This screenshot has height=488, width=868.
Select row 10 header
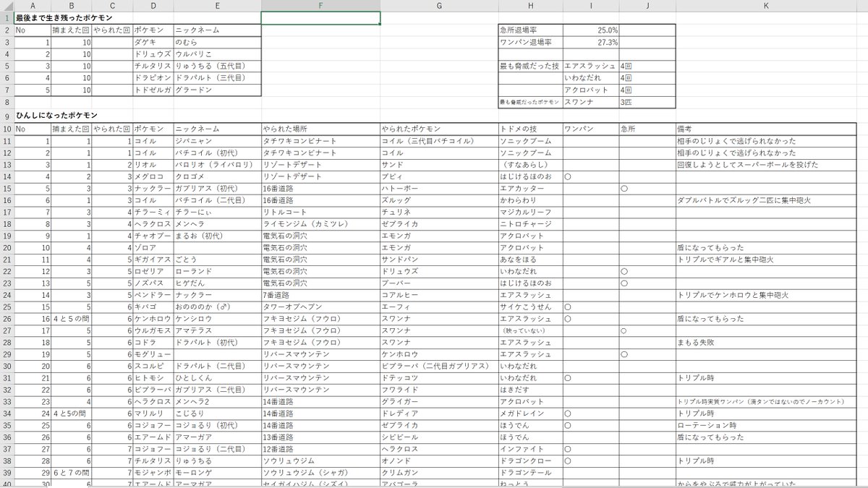[7, 129]
